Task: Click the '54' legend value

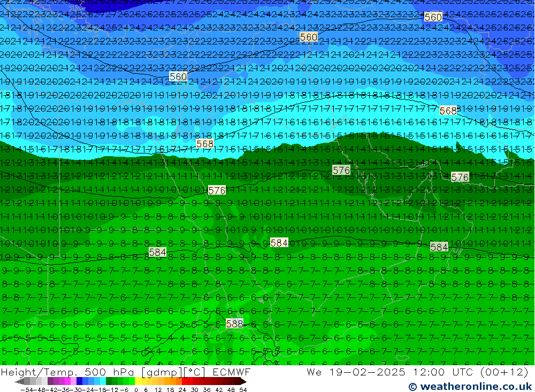Action: click(243, 390)
